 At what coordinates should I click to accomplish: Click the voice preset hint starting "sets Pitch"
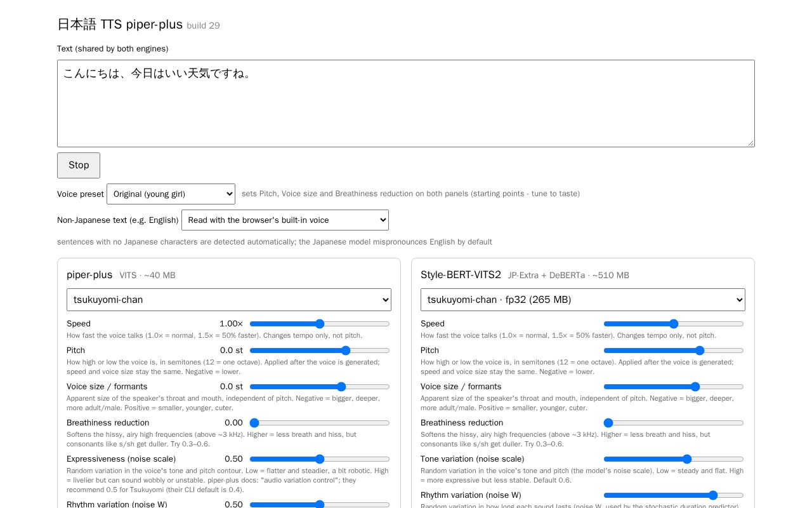pos(410,194)
